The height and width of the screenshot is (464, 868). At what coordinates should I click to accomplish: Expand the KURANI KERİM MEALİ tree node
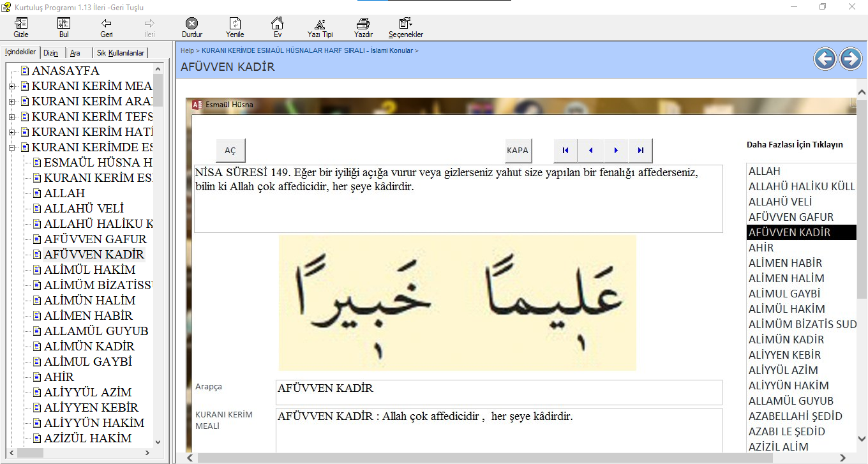click(12, 86)
